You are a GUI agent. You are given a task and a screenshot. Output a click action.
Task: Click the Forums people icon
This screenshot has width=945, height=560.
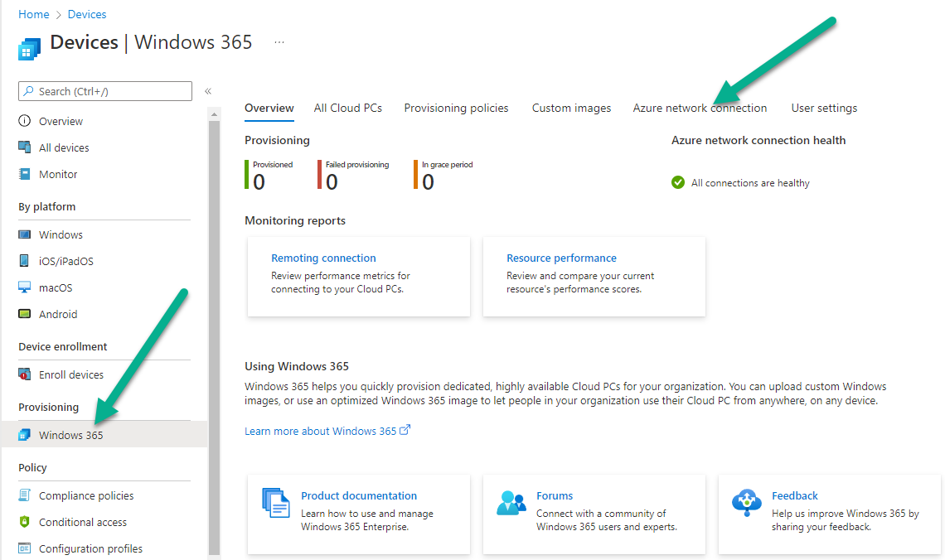pos(511,503)
